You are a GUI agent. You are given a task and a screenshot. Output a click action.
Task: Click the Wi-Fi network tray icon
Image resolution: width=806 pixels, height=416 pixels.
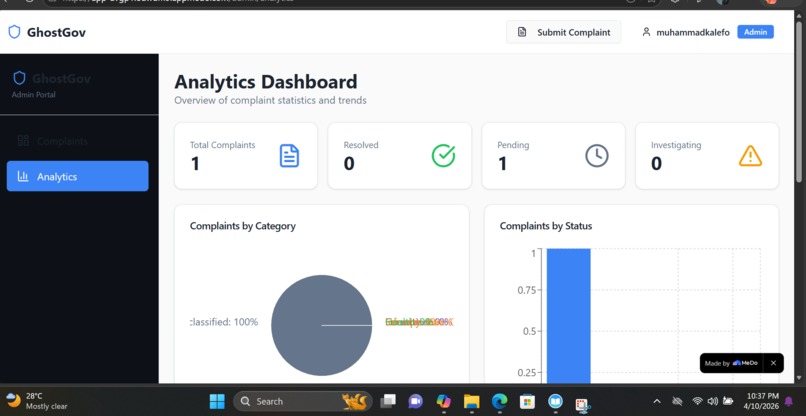[697, 401]
